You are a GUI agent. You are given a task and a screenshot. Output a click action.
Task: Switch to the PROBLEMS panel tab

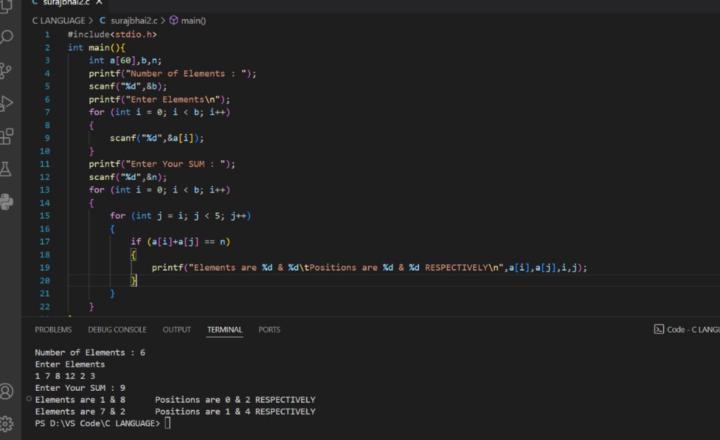click(53, 330)
